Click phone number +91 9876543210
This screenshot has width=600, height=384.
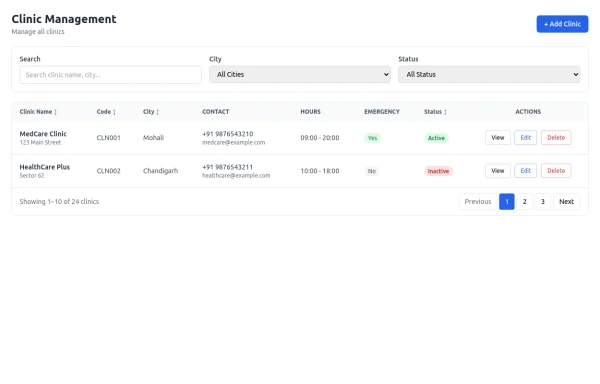click(x=228, y=134)
